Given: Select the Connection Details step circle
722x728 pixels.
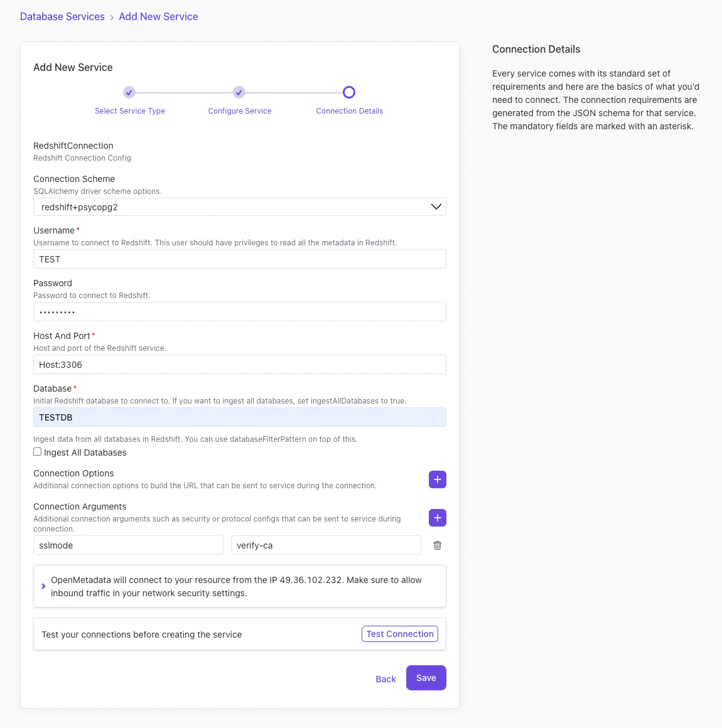Looking at the screenshot, I should tap(349, 92).
